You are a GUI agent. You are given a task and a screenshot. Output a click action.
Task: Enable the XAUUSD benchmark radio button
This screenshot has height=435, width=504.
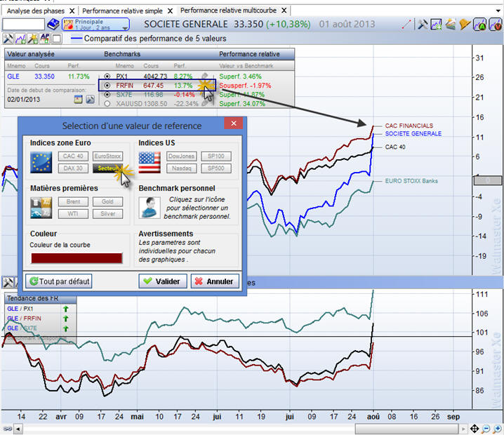tap(107, 103)
